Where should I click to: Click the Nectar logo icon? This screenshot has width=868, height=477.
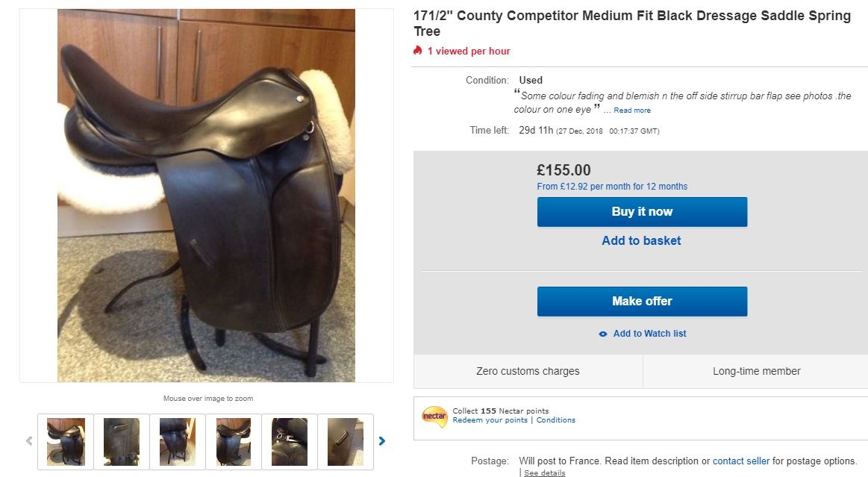434,416
